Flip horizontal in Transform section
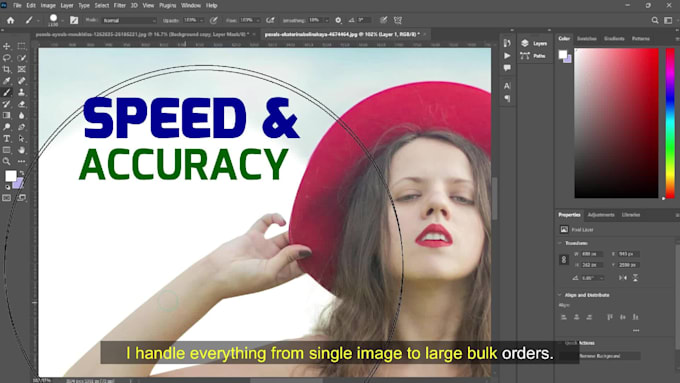The image size is (680, 383). tap(623, 278)
